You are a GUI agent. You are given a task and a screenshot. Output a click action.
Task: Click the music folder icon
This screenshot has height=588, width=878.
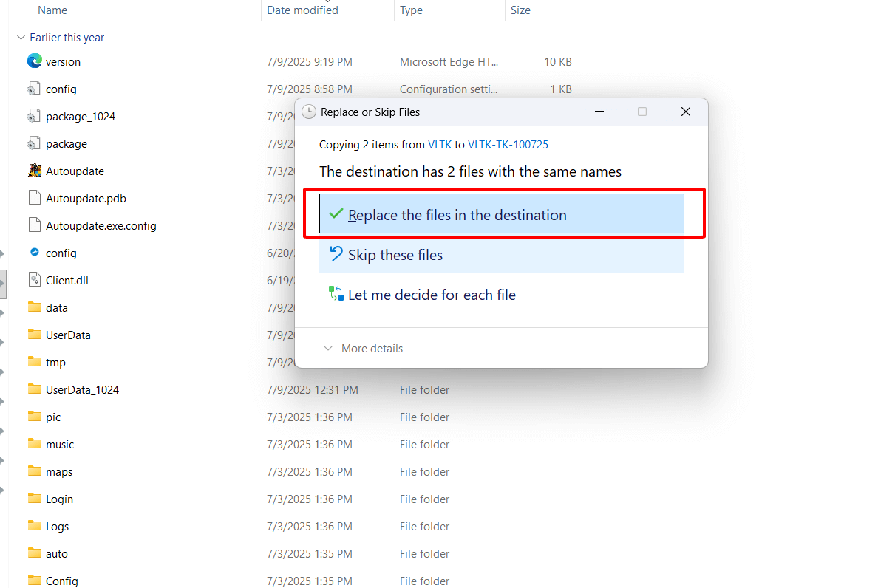34,444
